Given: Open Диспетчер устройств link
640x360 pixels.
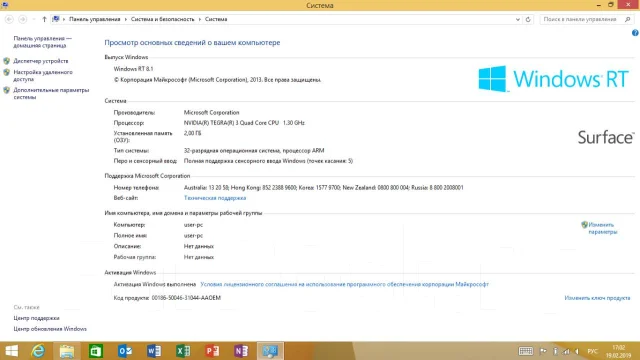Looking at the screenshot, I should click(41, 61).
